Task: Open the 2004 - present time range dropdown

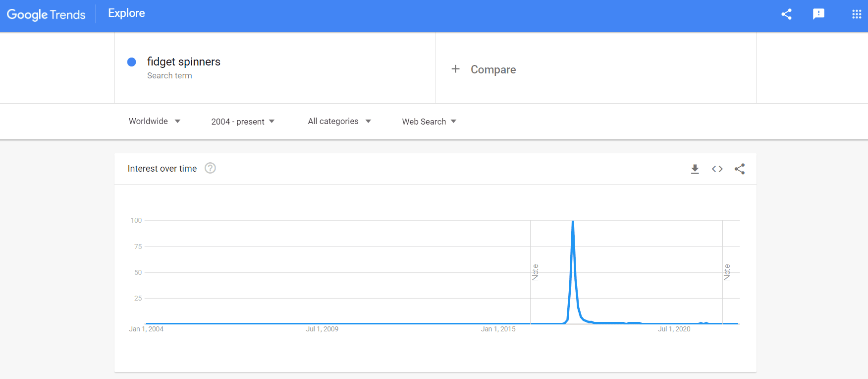Action: pyautogui.click(x=243, y=122)
